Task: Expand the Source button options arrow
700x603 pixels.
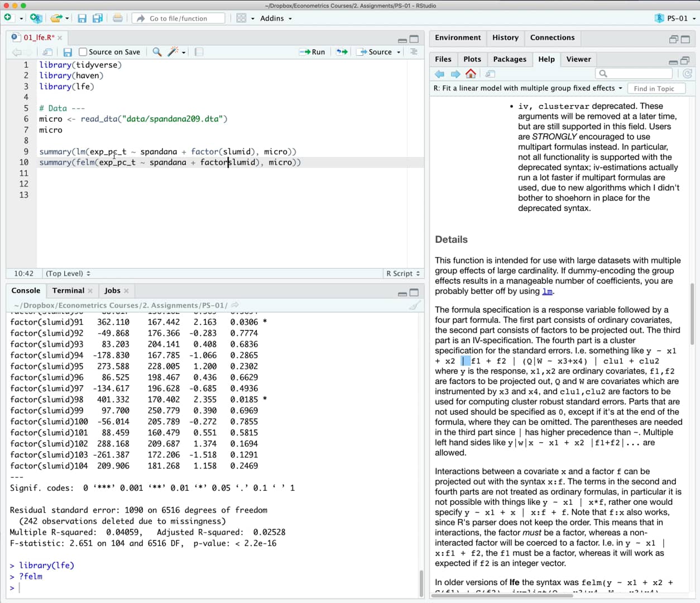Action: [399, 52]
